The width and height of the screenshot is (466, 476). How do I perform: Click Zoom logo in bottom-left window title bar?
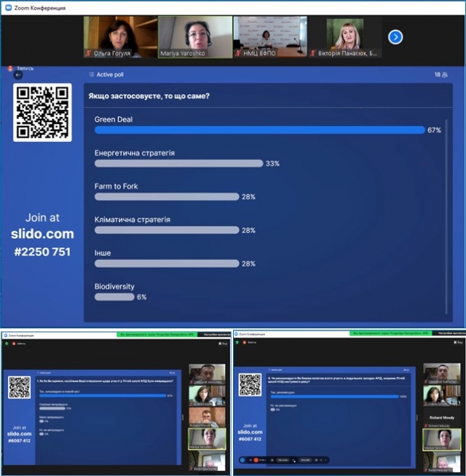(6, 336)
